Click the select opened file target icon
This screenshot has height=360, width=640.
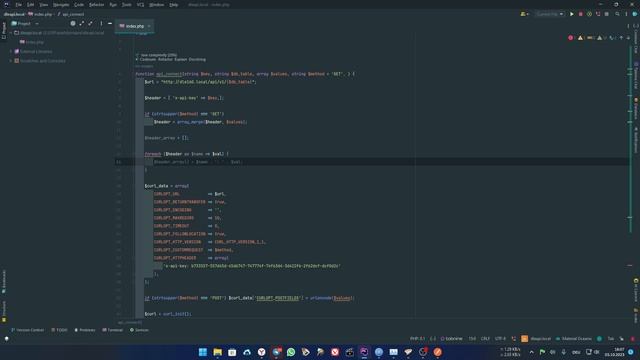(73, 24)
